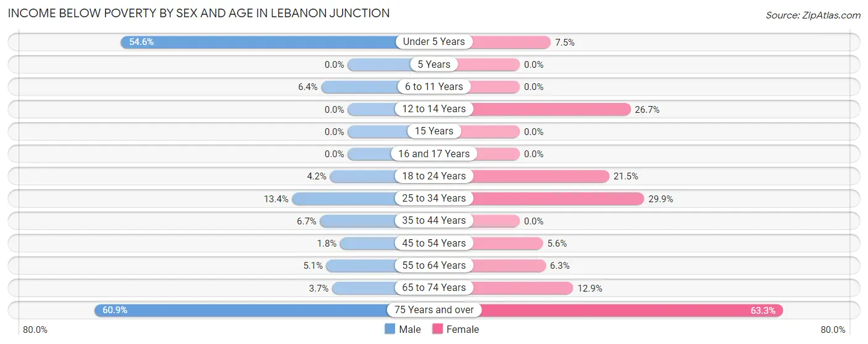This screenshot has height=344, width=868.
Task: Click the blue Male legend swatch
Action: [x=390, y=329]
